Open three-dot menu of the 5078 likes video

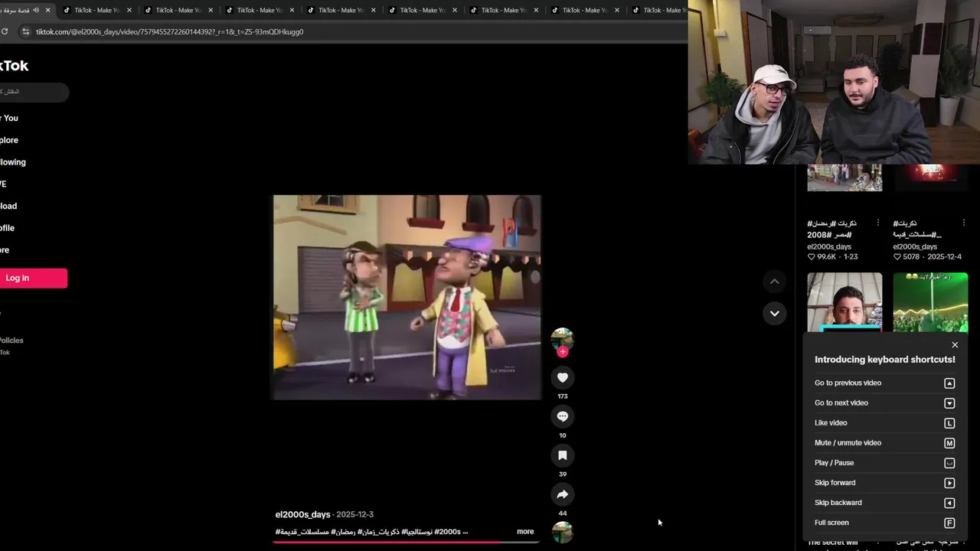[964, 223]
